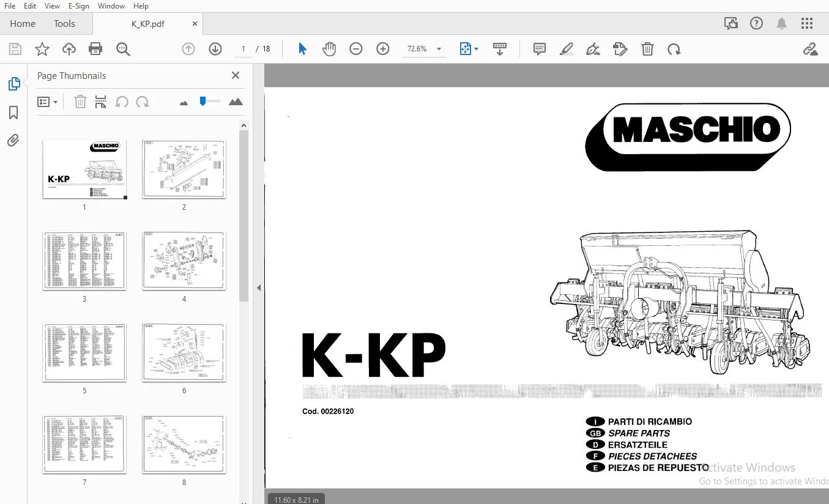Open the fit page options icon
The image size is (829, 504).
coord(469,49)
